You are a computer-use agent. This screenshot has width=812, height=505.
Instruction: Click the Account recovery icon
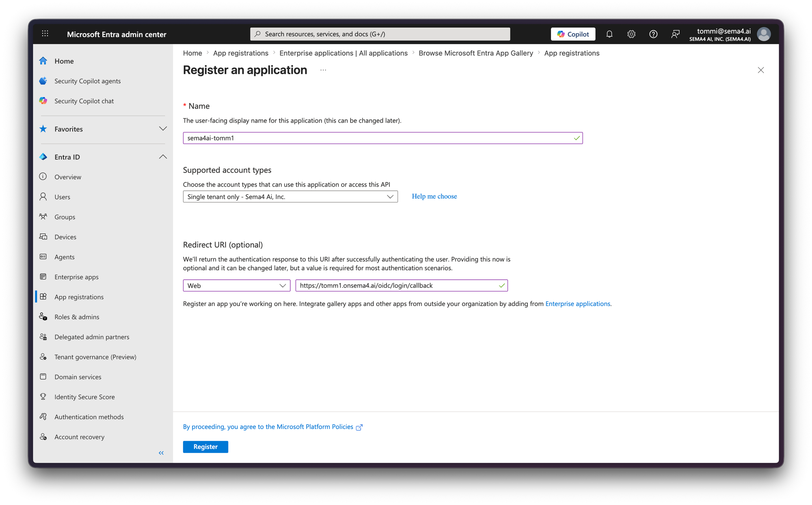(43, 436)
